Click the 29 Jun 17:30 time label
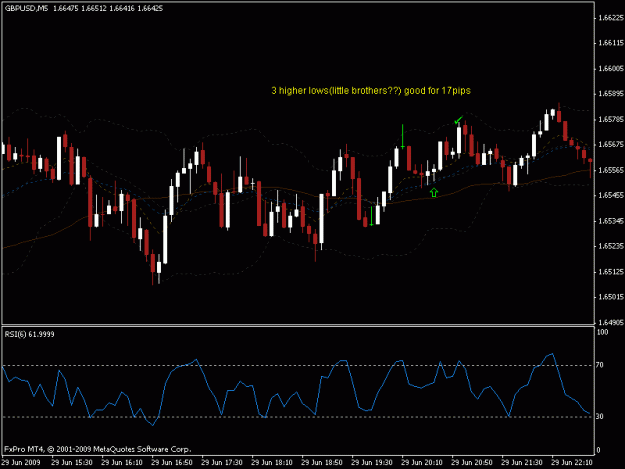625x469 pixels. pyautogui.click(x=222, y=463)
